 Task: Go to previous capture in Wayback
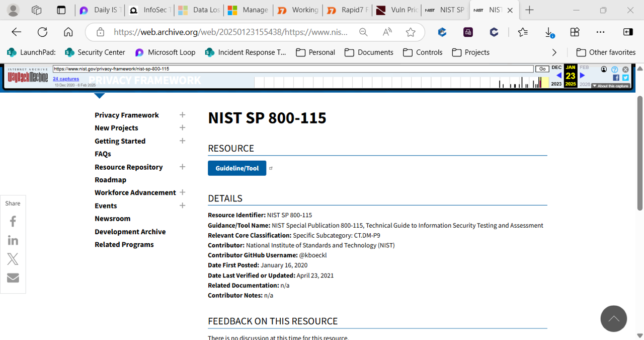(x=558, y=76)
